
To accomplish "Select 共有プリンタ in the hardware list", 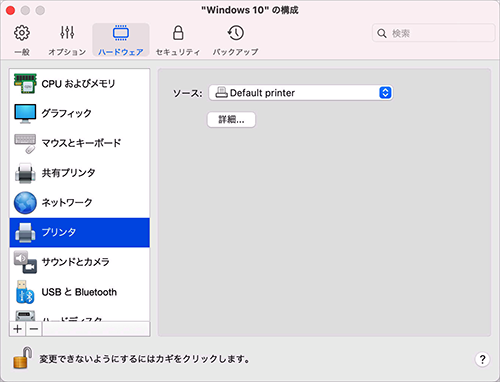I will click(80, 173).
